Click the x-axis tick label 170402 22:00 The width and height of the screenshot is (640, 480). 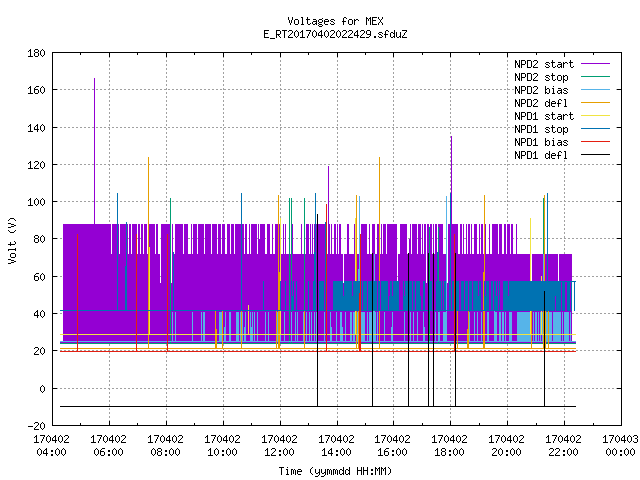pyautogui.click(x=564, y=446)
